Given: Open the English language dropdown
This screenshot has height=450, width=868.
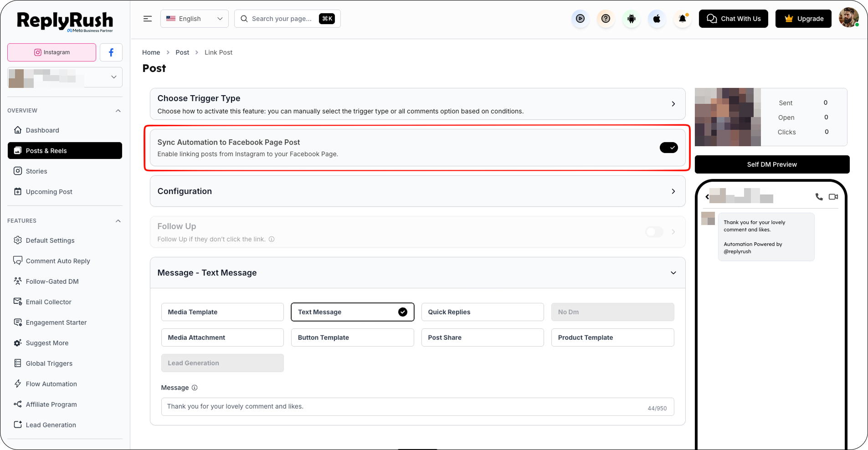Looking at the screenshot, I should coord(195,19).
